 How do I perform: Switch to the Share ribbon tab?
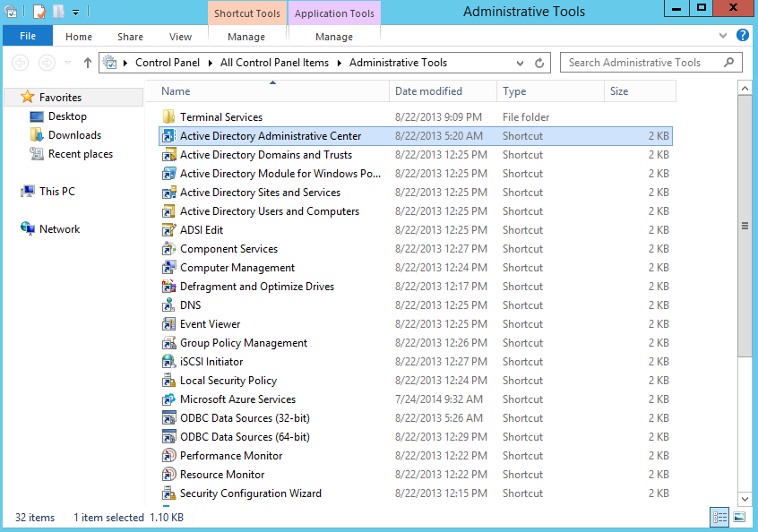[x=131, y=37]
